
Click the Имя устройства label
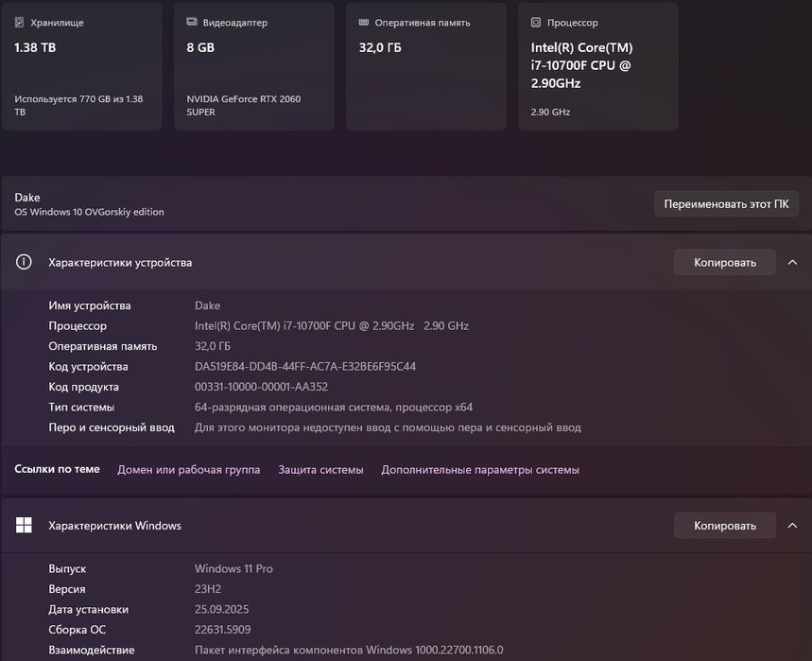(x=90, y=305)
